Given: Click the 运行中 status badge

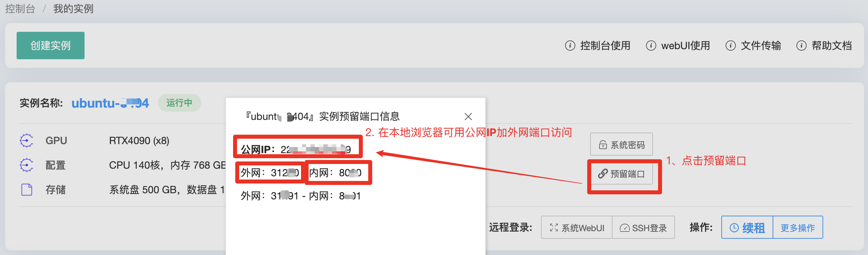Looking at the screenshot, I should [180, 103].
